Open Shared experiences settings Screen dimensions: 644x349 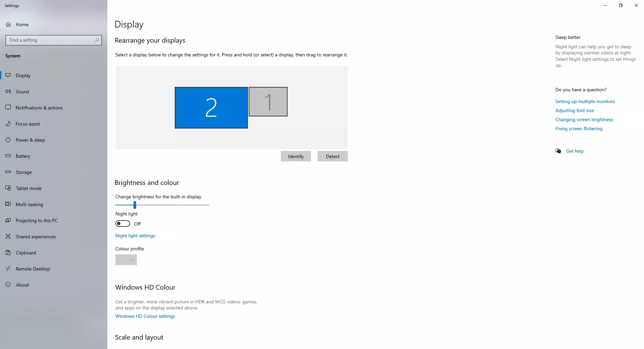54,237
